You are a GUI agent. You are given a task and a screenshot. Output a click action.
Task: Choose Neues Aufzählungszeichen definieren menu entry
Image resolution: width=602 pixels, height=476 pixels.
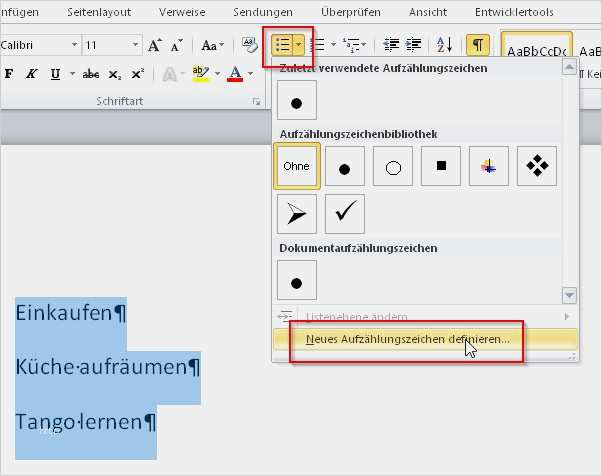coord(425,339)
